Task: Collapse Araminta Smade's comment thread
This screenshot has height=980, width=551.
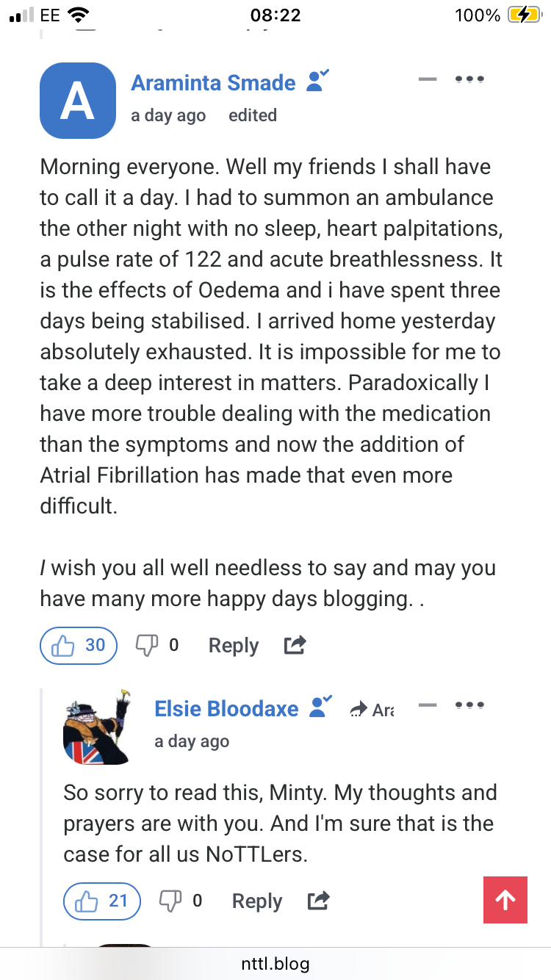Action: 427,79
